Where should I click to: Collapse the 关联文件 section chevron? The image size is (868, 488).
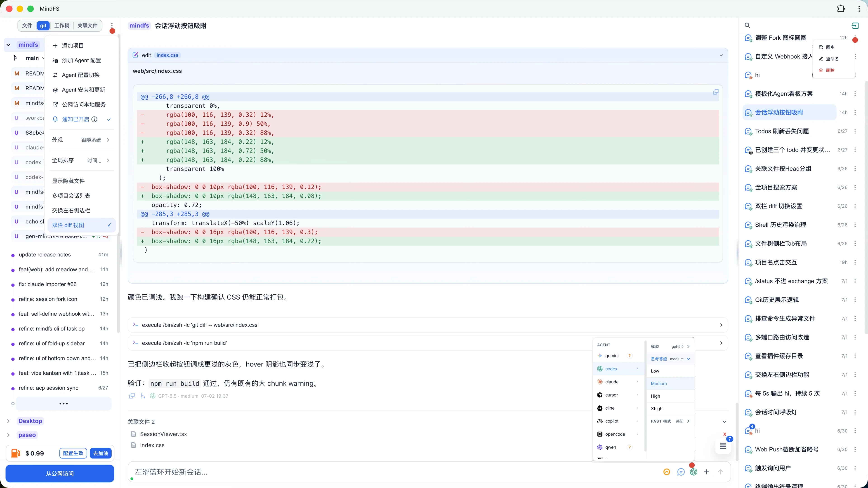point(724,422)
